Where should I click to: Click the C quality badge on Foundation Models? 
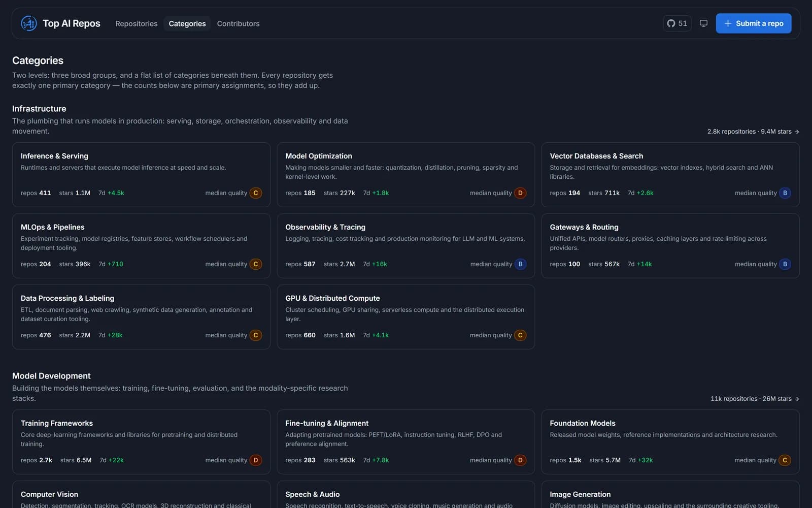pyautogui.click(x=785, y=460)
